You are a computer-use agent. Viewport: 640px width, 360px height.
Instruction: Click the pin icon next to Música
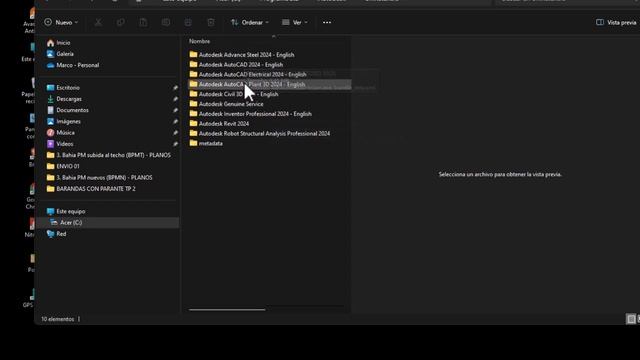[x=175, y=133]
